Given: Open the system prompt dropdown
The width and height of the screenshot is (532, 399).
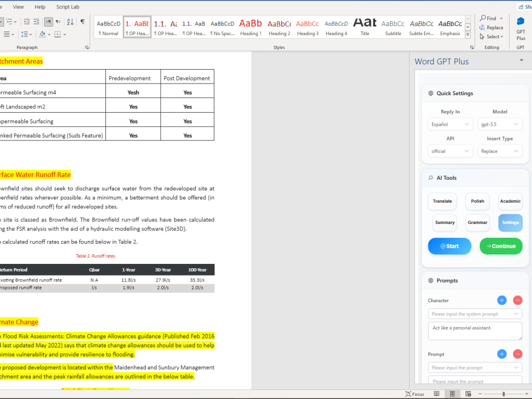Looking at the screenshot, I should (x=475, y=314).
